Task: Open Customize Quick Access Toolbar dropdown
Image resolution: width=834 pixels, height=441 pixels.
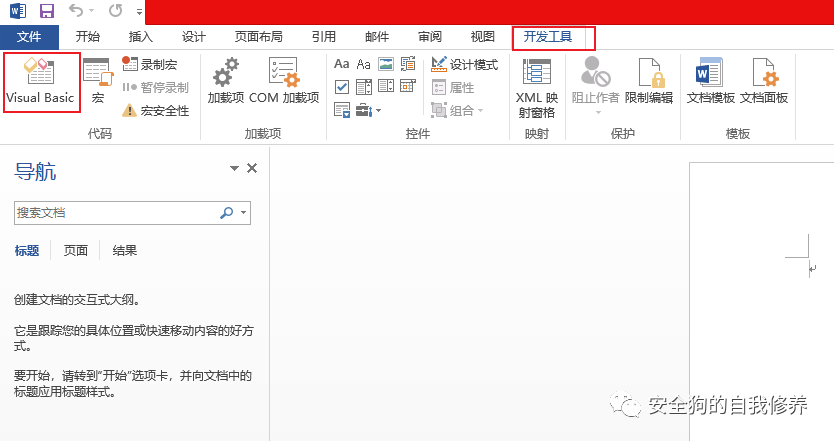Action: click(139, 11)
